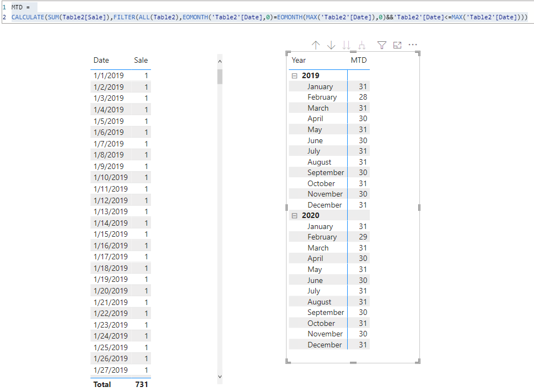Click the MTD column header in matrix

pyautogui.click(x=359, y=60)
